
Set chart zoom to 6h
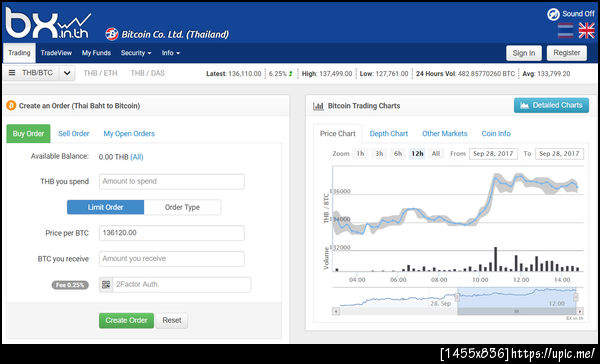tap(398, 153)
